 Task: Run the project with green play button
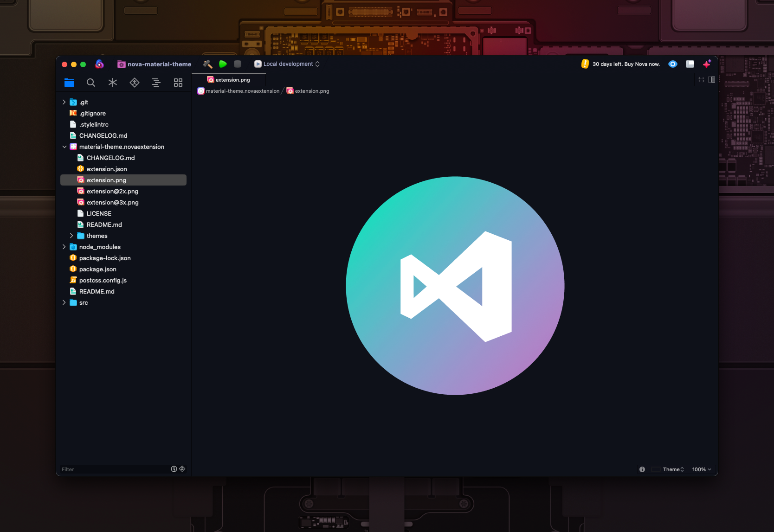tap(223, 64)
